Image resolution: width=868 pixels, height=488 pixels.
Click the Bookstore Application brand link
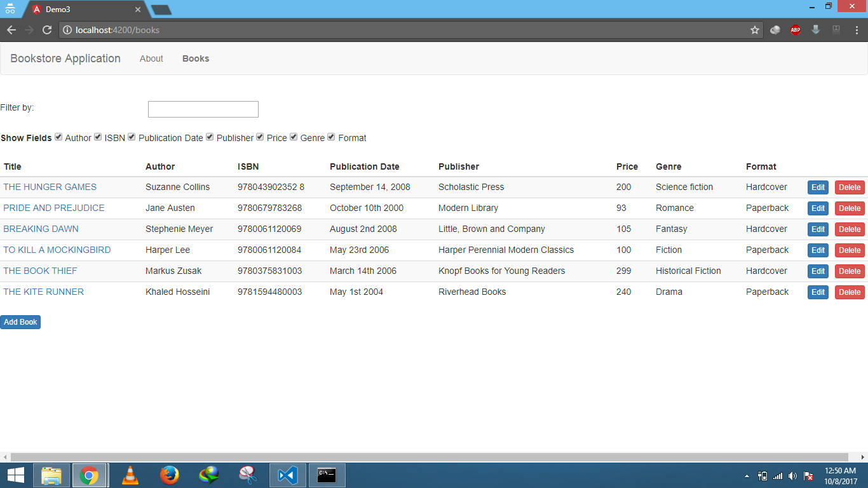tap(65, 58)
